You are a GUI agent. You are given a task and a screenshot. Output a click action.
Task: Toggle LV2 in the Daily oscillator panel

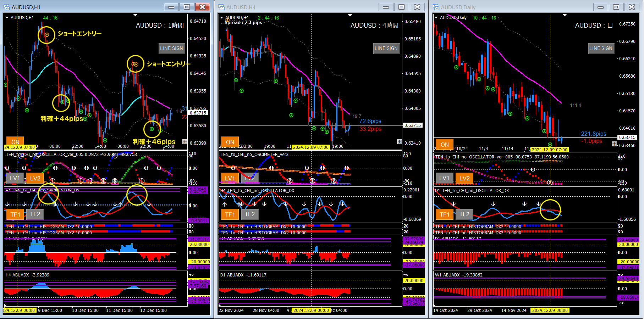click(464, 178)
